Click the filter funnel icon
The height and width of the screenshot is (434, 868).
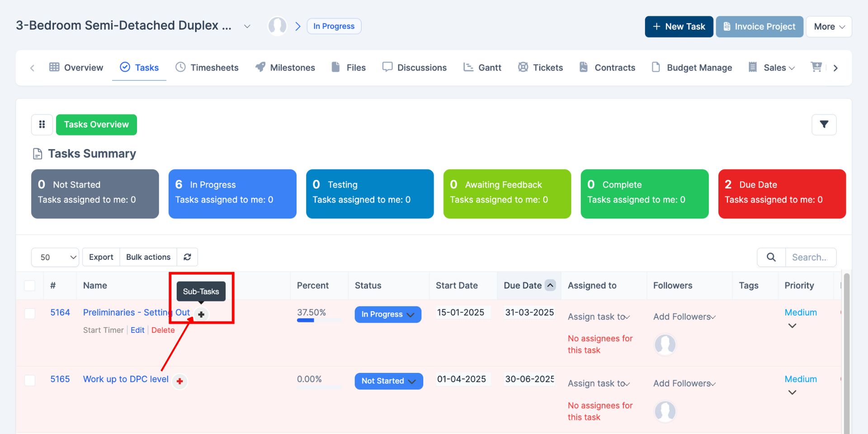[x=824, y=124]
